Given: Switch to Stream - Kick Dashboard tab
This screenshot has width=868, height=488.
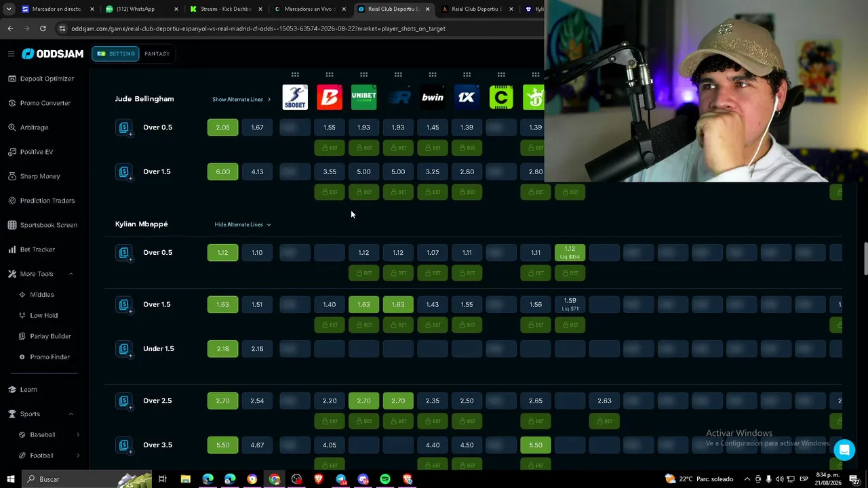Looking at the screenshot, I should point(224,9).
